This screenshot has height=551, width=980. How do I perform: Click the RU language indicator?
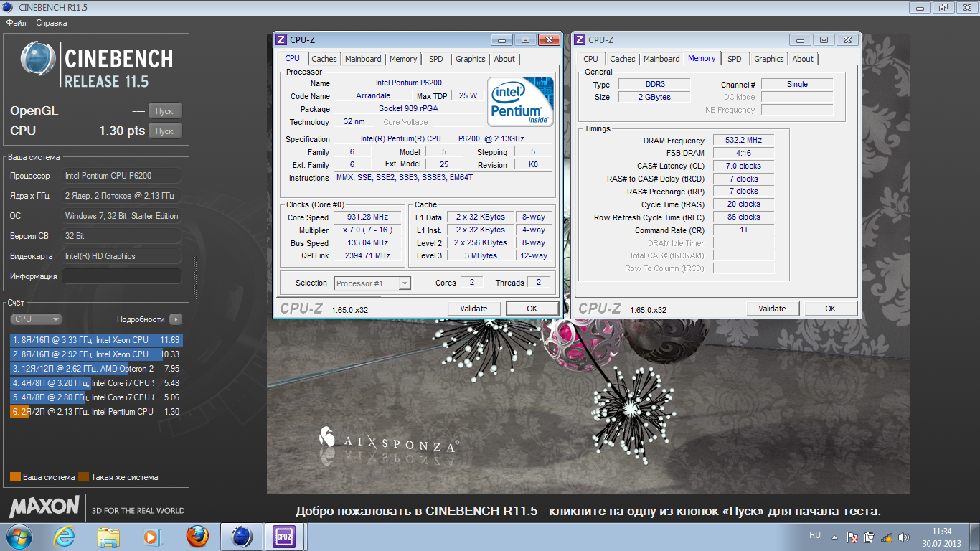(815, 535)
